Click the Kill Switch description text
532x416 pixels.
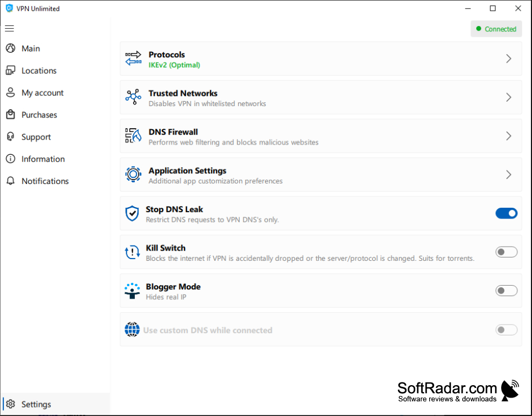310,259
